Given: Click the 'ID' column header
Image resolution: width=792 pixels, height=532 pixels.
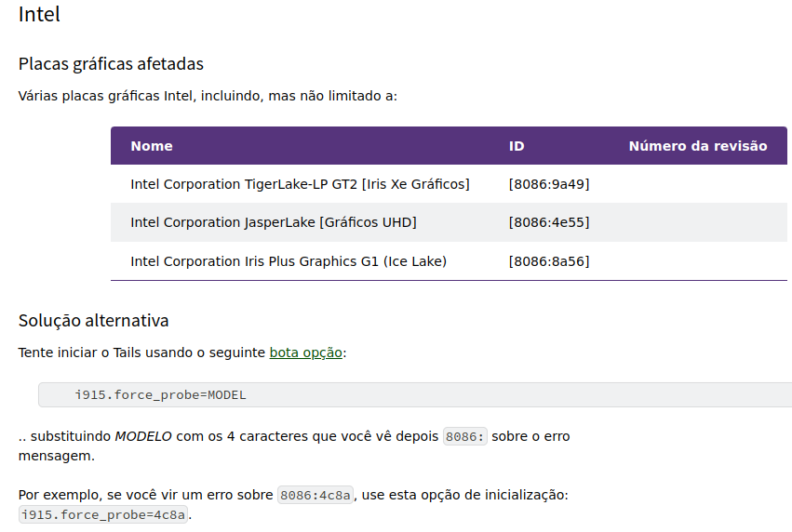Looking at the screenshot, I should (x=517, y=146).
